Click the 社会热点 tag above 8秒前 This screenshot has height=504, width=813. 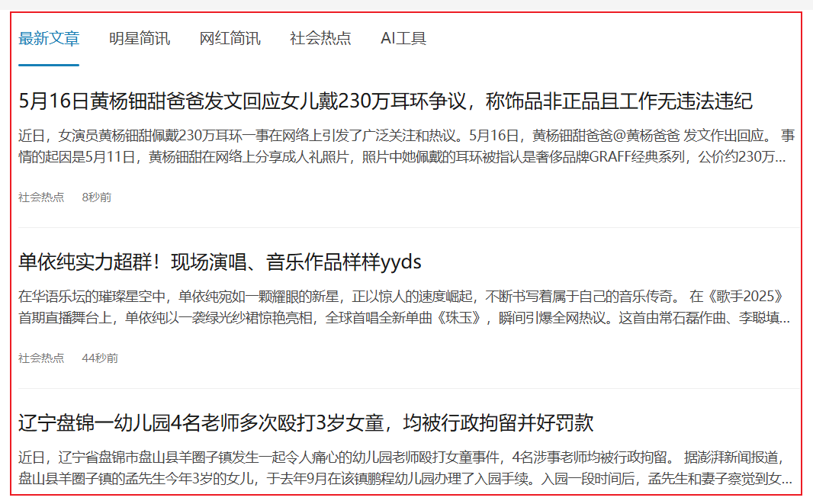tap(41, 197)
